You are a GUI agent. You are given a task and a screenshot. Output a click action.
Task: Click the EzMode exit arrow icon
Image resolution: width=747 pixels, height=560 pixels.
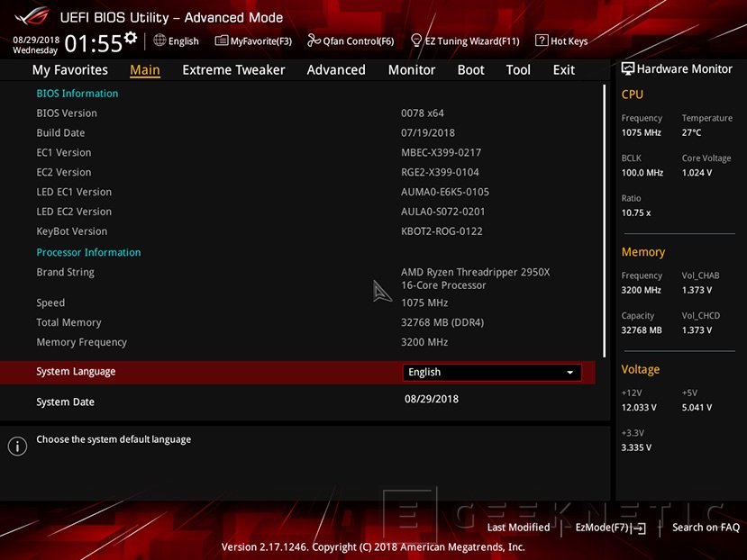point(640,528)
